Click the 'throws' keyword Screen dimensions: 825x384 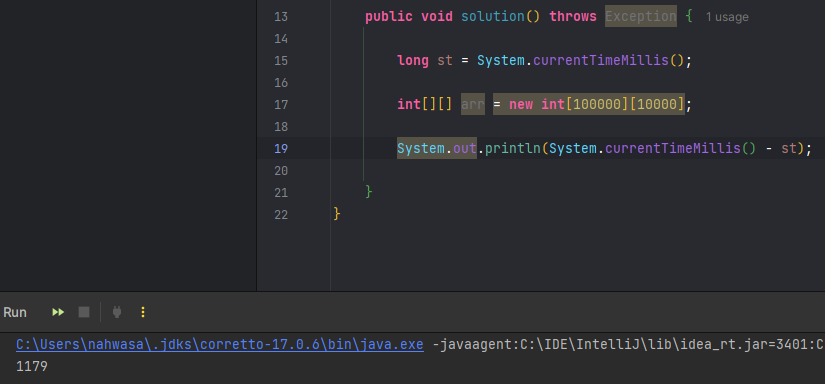(x=573, y=16)
